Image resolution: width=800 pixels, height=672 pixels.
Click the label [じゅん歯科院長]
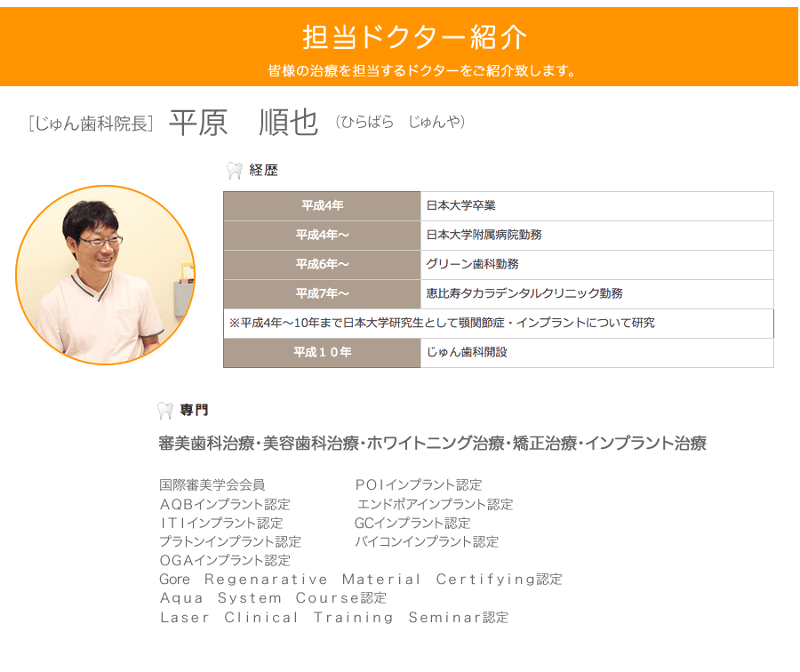click(x=91, y=124)
